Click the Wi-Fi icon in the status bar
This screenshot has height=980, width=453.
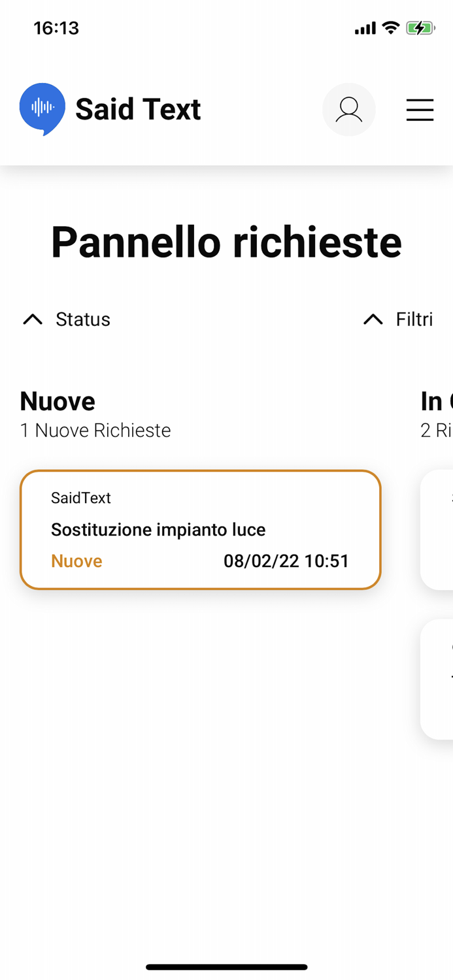[x=390, y=28]
